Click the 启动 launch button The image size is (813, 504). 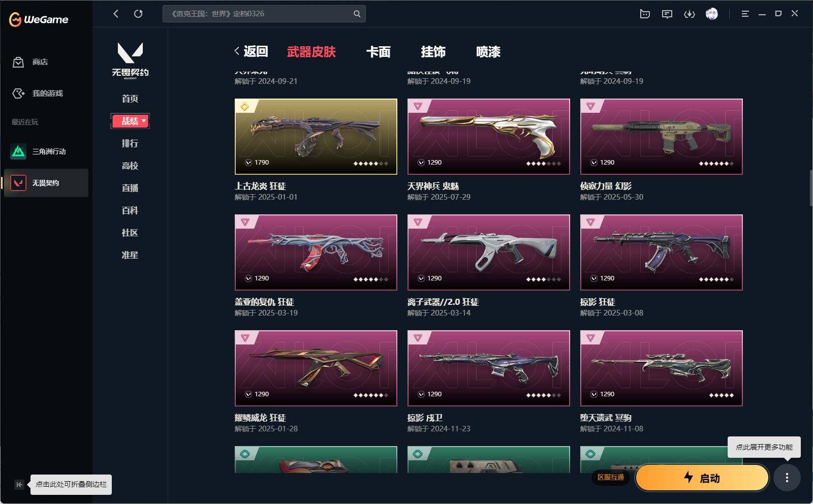702,478
